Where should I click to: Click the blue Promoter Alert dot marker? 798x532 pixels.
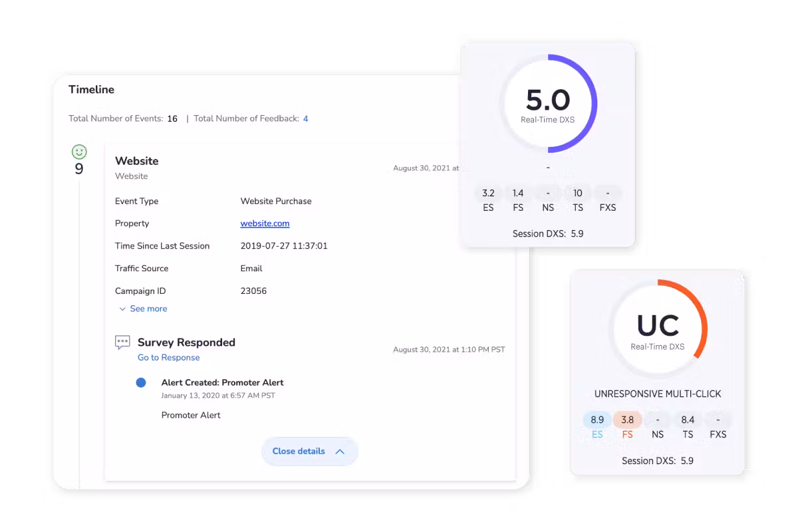[x=141, y=382]
